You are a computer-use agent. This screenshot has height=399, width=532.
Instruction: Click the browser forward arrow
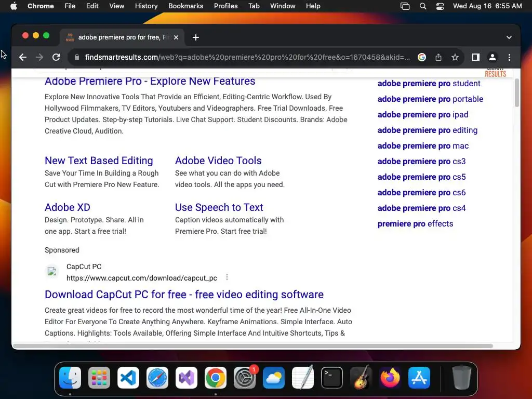pyautogui.click(x=39, y=57)
